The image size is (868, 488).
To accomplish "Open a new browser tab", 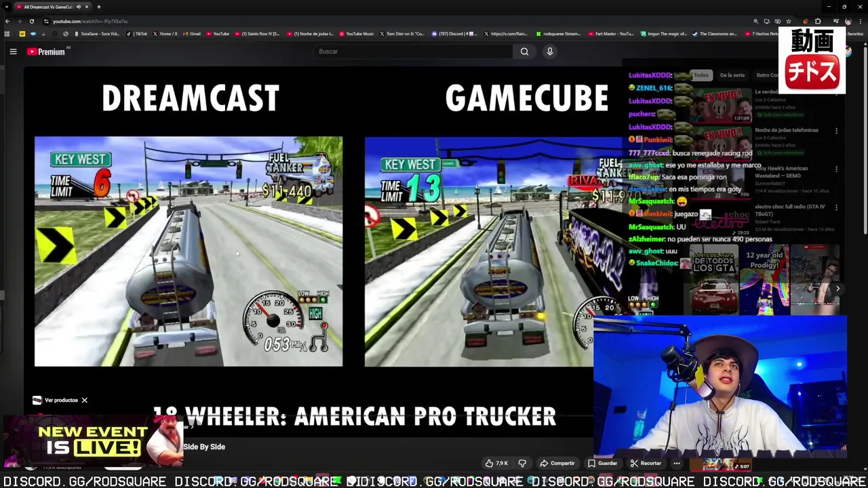I will tap(99, 7).
